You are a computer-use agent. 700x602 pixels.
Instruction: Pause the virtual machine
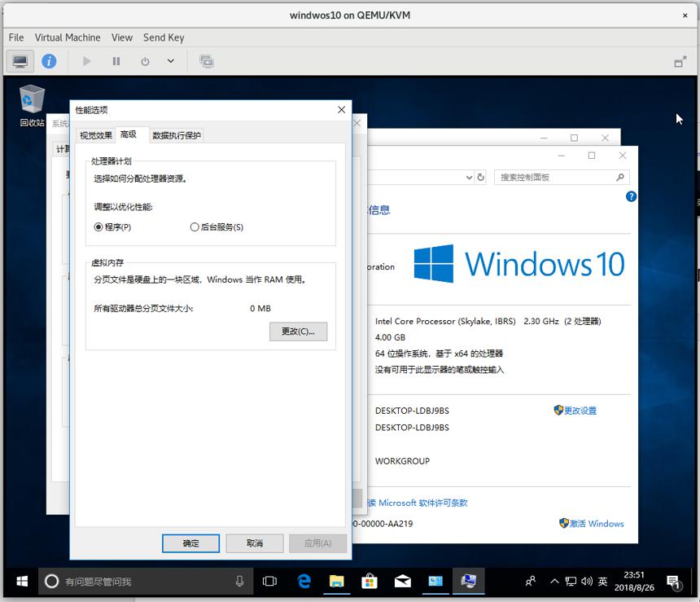point(116,61)
